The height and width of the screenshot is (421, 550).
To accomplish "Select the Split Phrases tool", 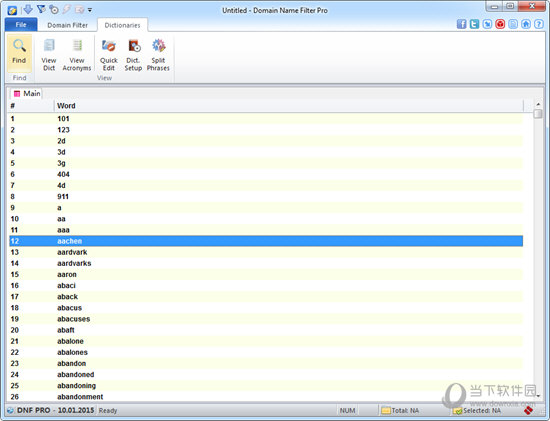I will click(x=158, y=55).
